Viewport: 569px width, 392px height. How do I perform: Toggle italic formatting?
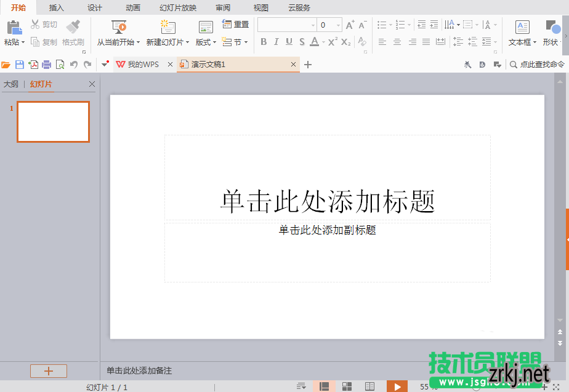pos(276,42)
